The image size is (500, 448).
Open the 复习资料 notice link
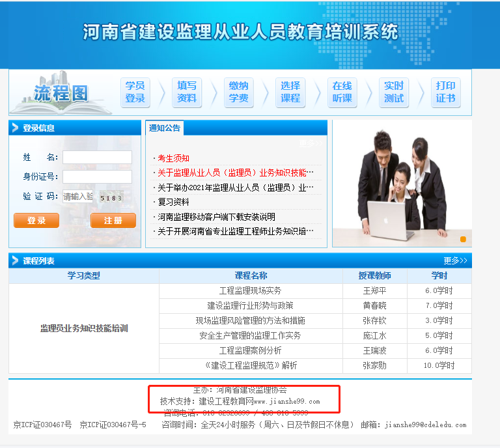173,202
